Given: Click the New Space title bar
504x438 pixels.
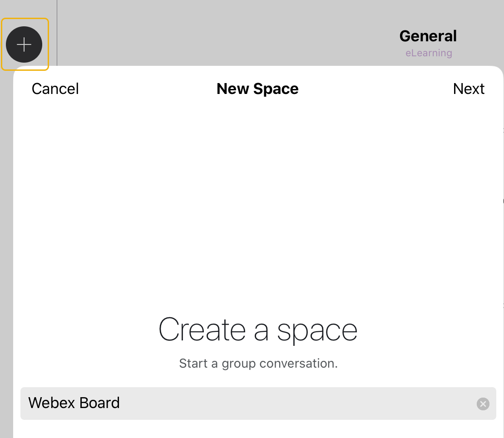Looking at the screenshot, I should point(257,89).
